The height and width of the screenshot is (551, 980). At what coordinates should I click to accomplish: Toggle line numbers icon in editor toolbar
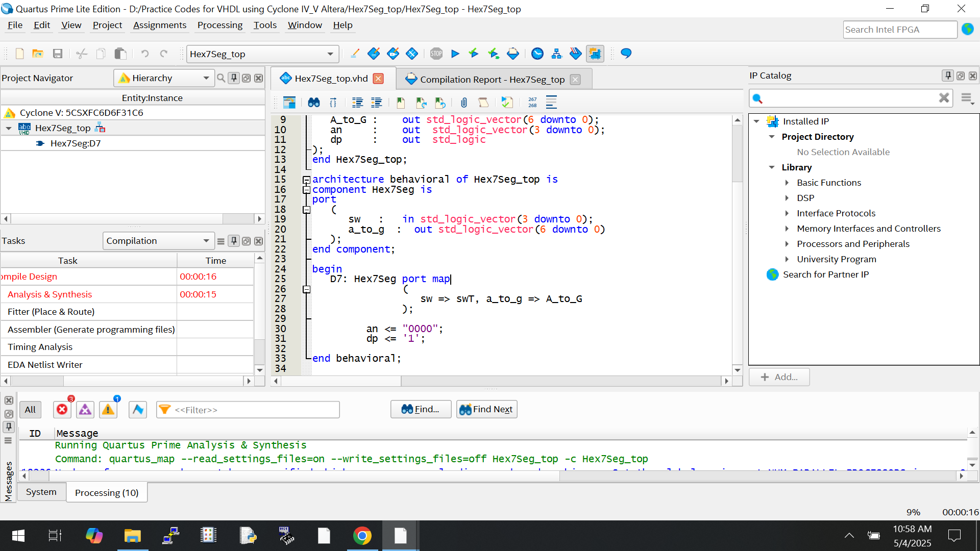[532, 103]
